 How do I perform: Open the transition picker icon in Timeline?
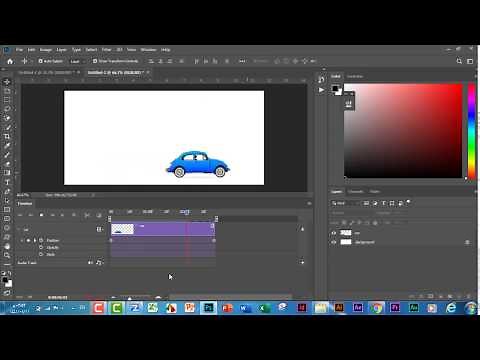pyautogui.click(x=99, y=215)
